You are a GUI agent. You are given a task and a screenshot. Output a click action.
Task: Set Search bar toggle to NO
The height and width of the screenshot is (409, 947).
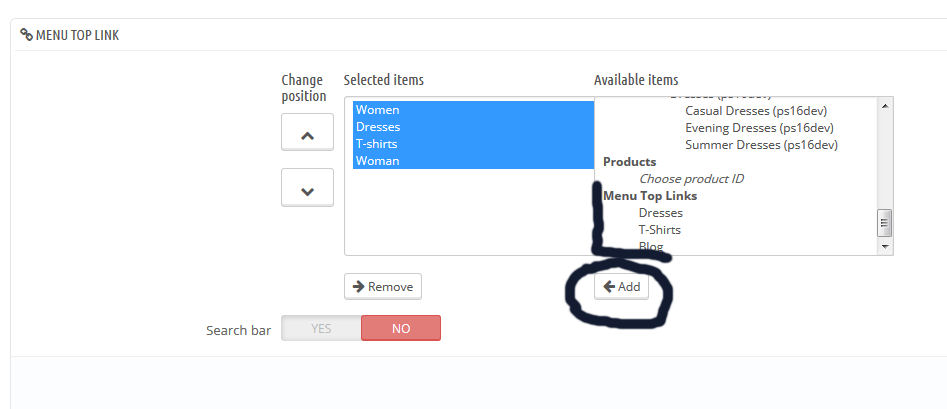click(x=400, y=328)
